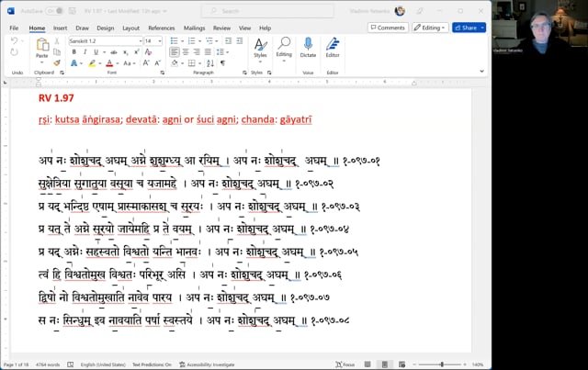Toggle bold formatting
This screenshot has width=588, height=370.
pyautogui.click(x=73, y=52)
